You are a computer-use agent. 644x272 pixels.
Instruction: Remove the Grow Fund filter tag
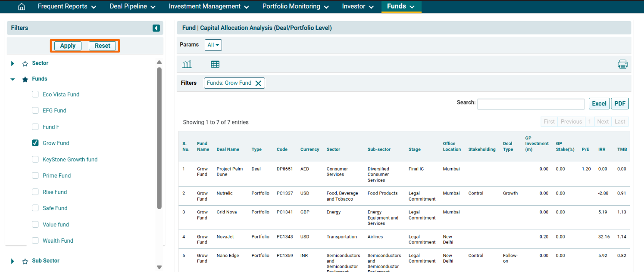[x=258, y=83]
